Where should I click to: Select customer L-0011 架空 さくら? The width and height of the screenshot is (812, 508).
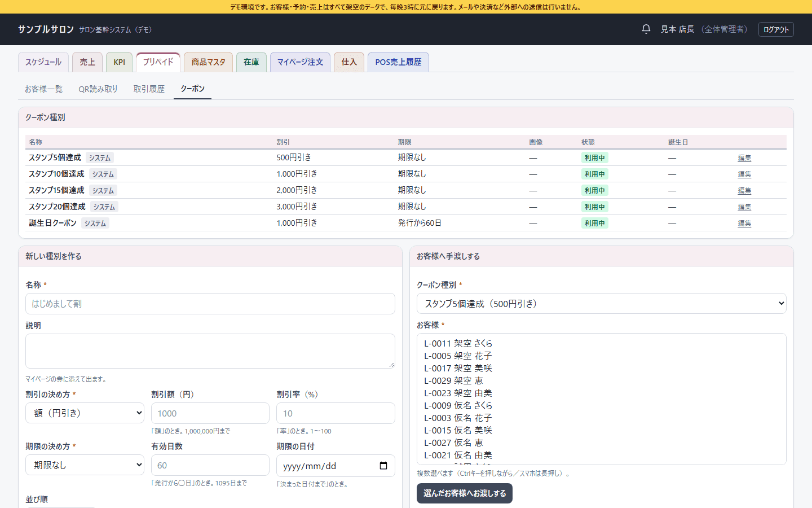(x=601, y=343)
